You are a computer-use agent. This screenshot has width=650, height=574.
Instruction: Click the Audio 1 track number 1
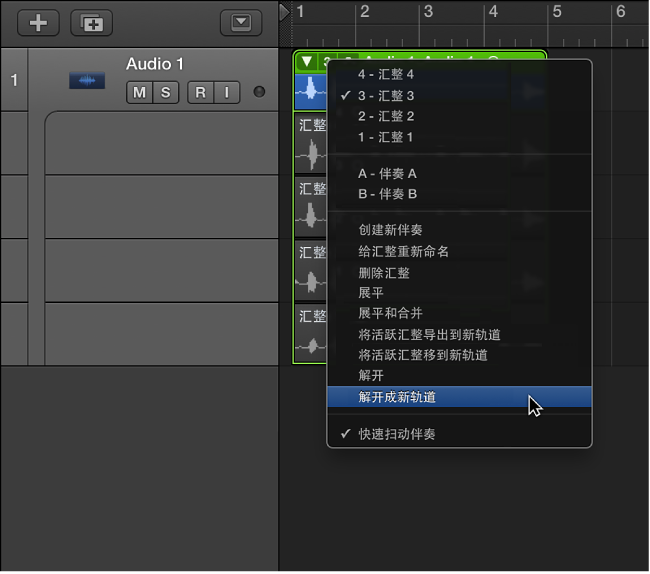click(14, 80)
